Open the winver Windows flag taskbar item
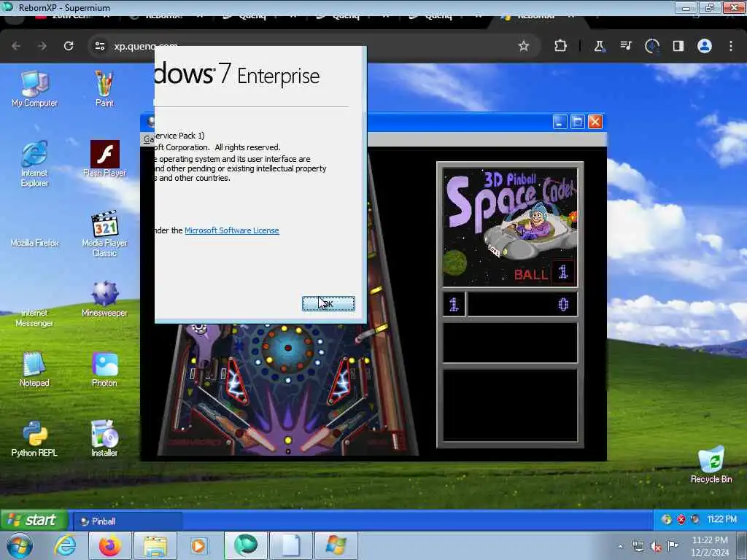The width and height of the screenshot is (747, 560). (336, 545)
